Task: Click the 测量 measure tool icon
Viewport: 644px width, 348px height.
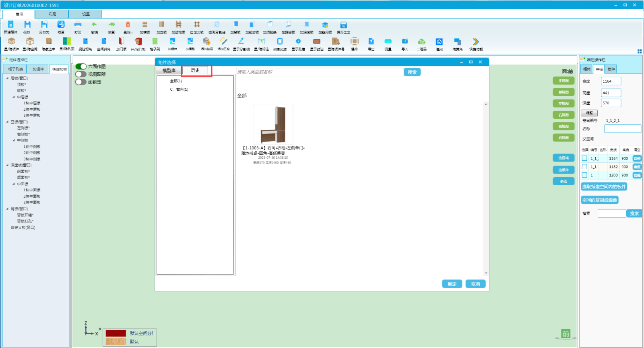Action: [388, 41]
